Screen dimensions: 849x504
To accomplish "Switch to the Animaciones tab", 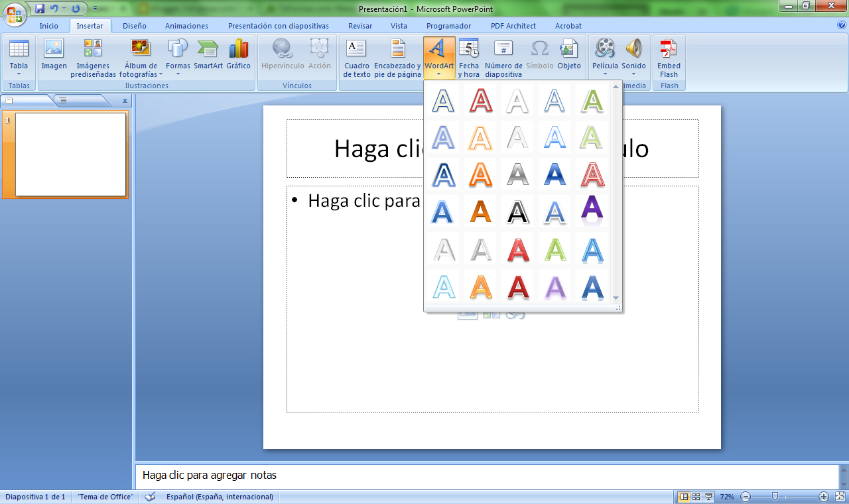I will point(186,26).
